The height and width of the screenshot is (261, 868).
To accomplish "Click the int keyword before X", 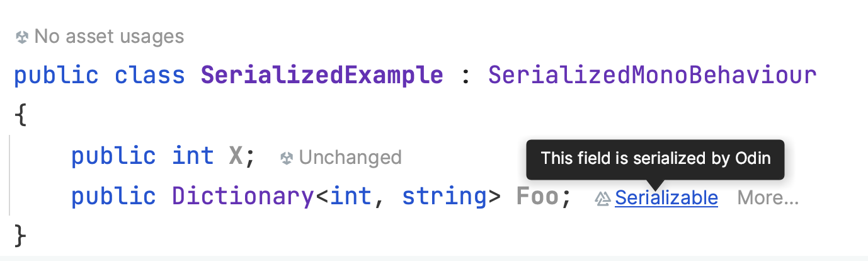I will pyautogui.click(x=193, y=156).
